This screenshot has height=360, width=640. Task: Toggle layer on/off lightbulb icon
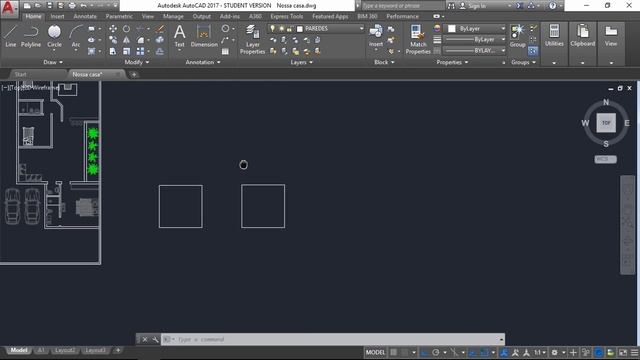click(273, 29)
